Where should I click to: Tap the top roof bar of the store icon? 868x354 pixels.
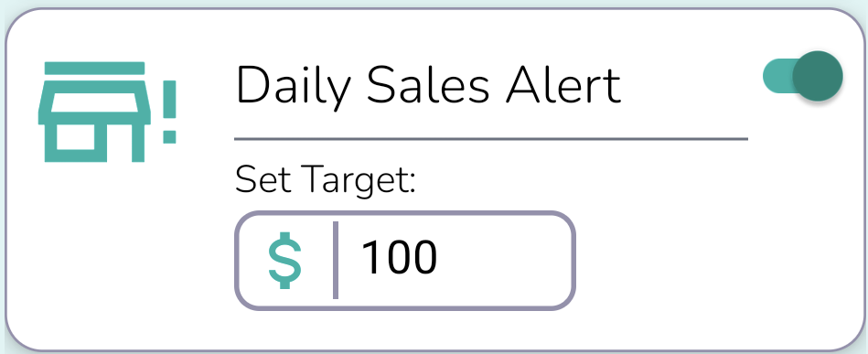[94, 68]
